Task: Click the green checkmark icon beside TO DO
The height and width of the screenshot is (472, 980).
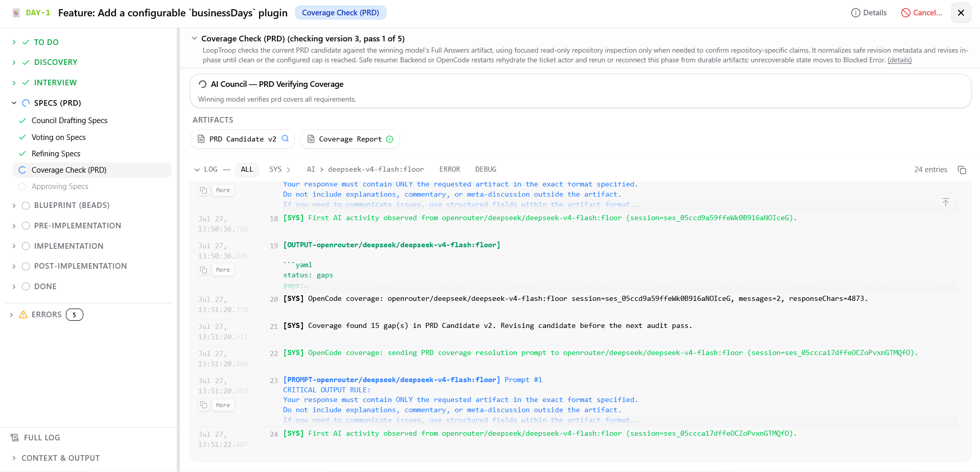Action: pyautogui.click(x=26, y=42)
